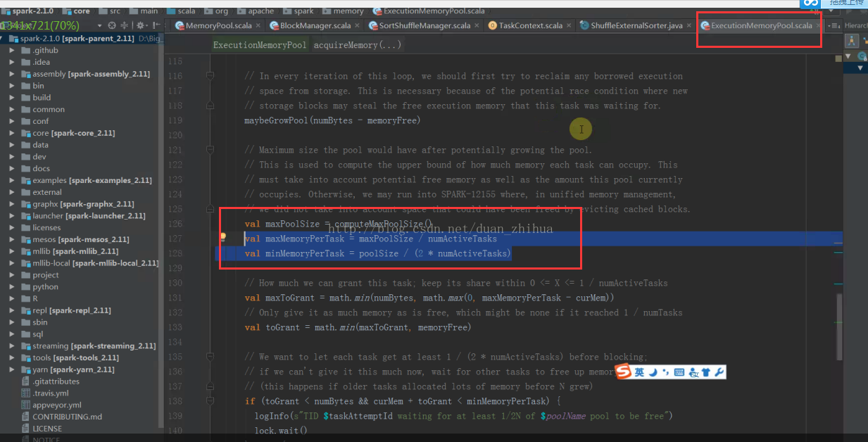This screenshot has width=868, height=442.
Task: Expand the examples module folder
Action: [12, 180]
